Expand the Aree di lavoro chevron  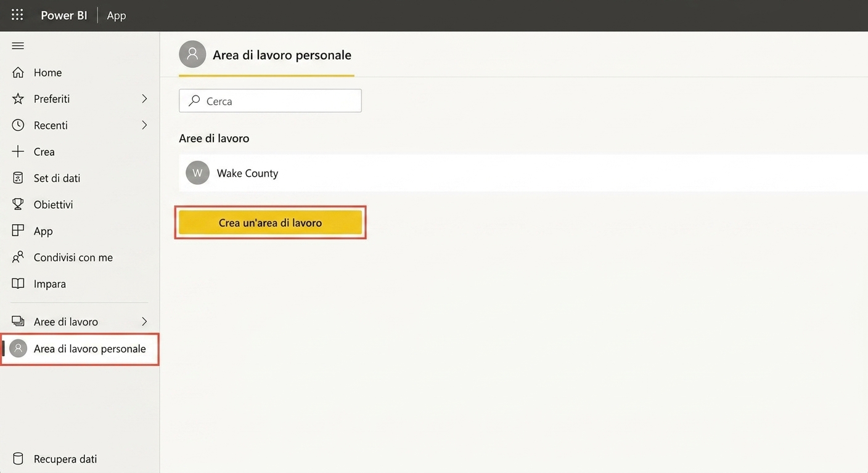tap(144, 321)
